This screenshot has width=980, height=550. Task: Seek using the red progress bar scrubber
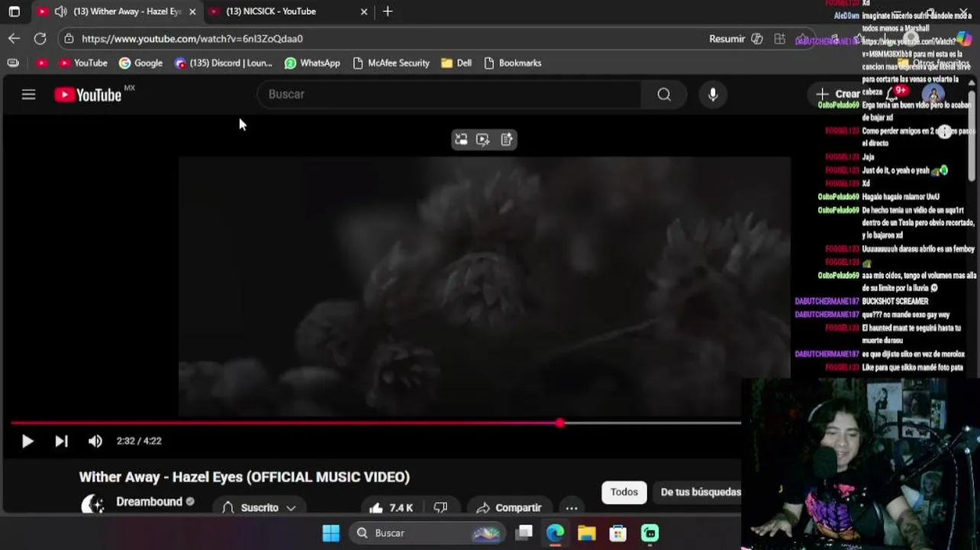click(560, 422)
